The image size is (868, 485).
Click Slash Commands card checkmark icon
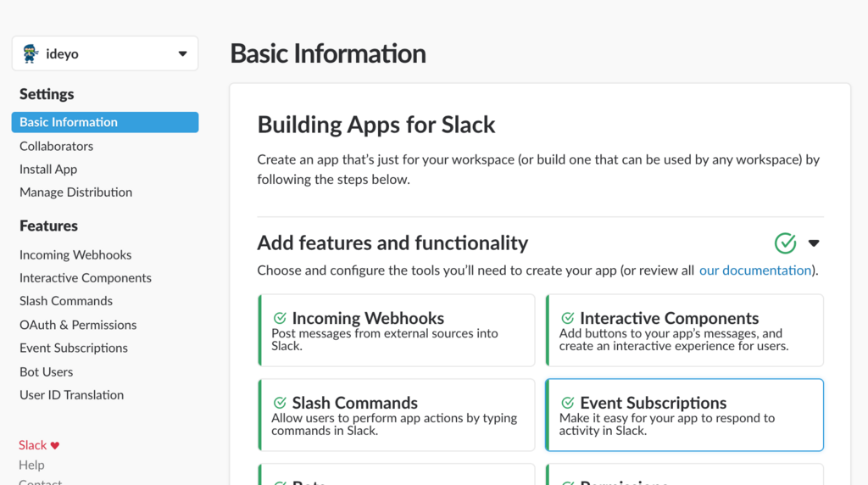coord(280,403)
